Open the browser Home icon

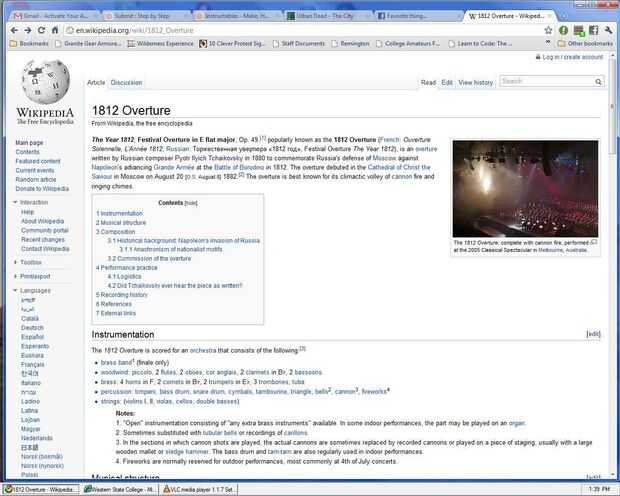tap(55, 30)
